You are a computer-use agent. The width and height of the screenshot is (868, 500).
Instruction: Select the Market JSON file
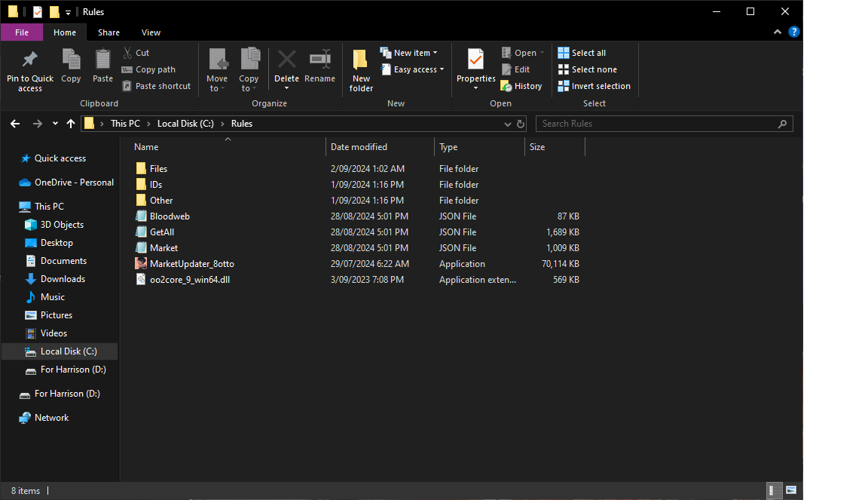pyautogui.click(x=157, y=248)
